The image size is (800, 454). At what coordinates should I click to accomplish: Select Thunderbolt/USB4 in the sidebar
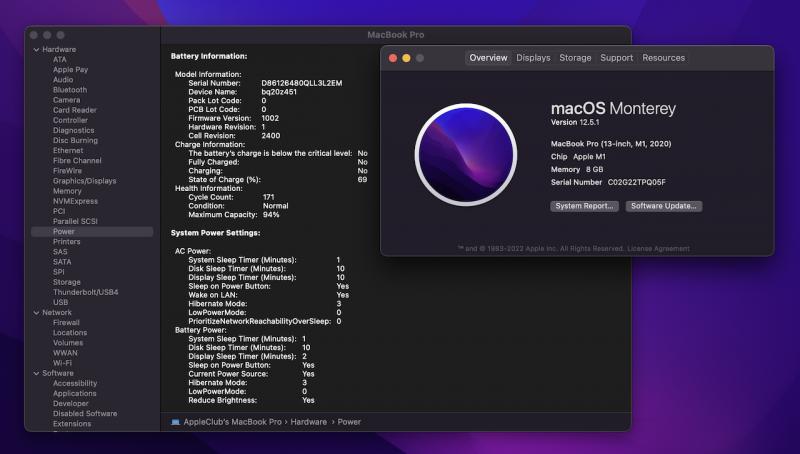(85, 292)
